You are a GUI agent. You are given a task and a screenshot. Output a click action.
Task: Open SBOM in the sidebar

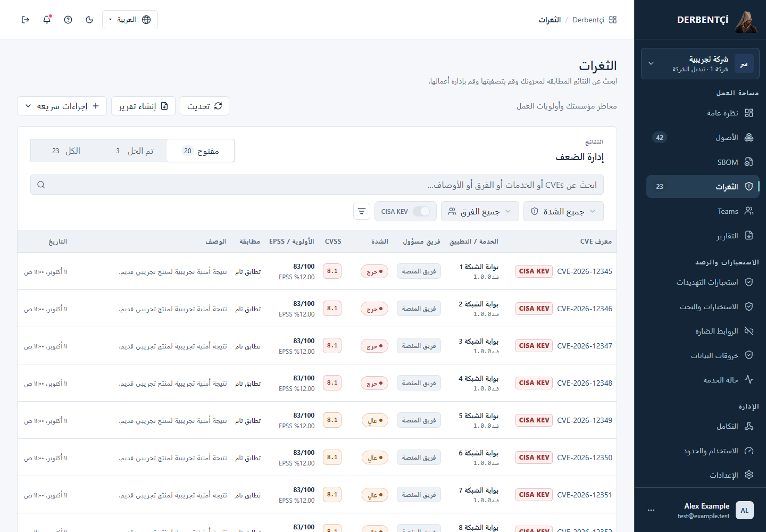pyautogui.click(x=703, y=162)
